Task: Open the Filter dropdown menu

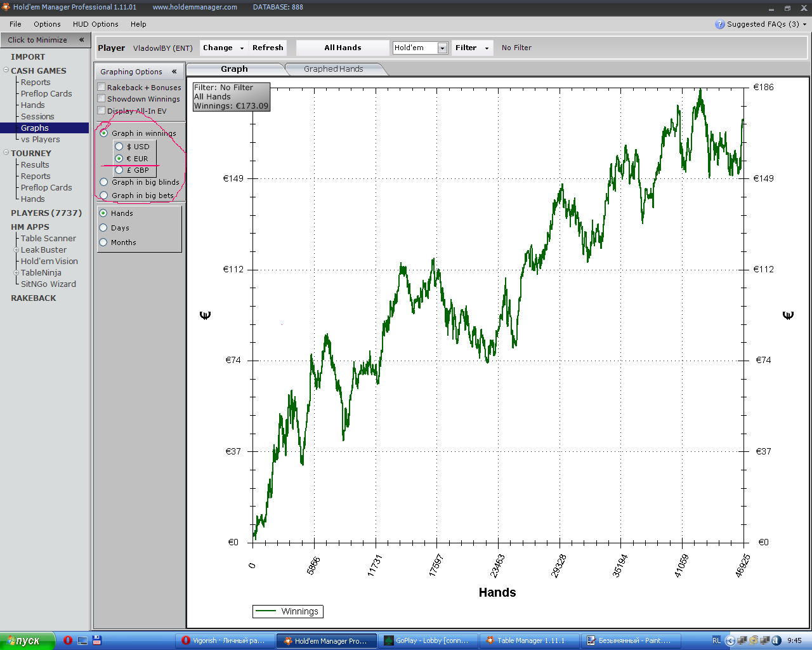Action: click(472, 48)
